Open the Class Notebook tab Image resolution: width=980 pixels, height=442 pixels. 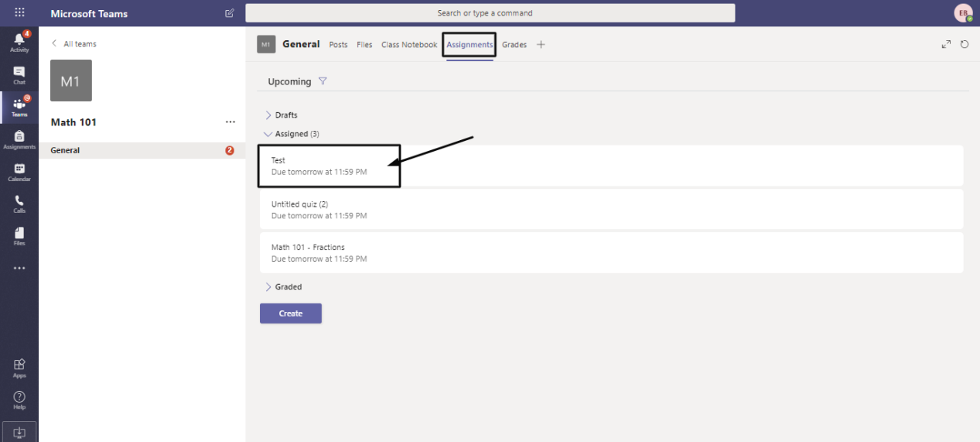(x=409, y=45)
